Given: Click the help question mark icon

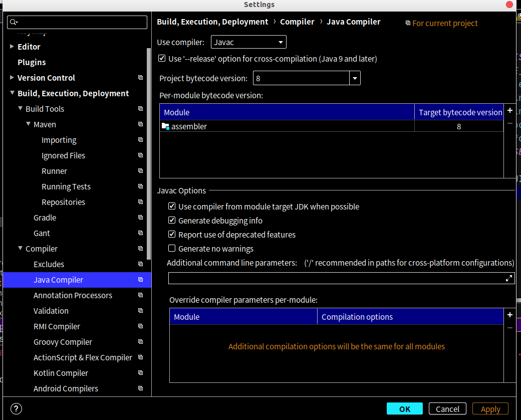Looking at the screenshot, I should [16, 408].
